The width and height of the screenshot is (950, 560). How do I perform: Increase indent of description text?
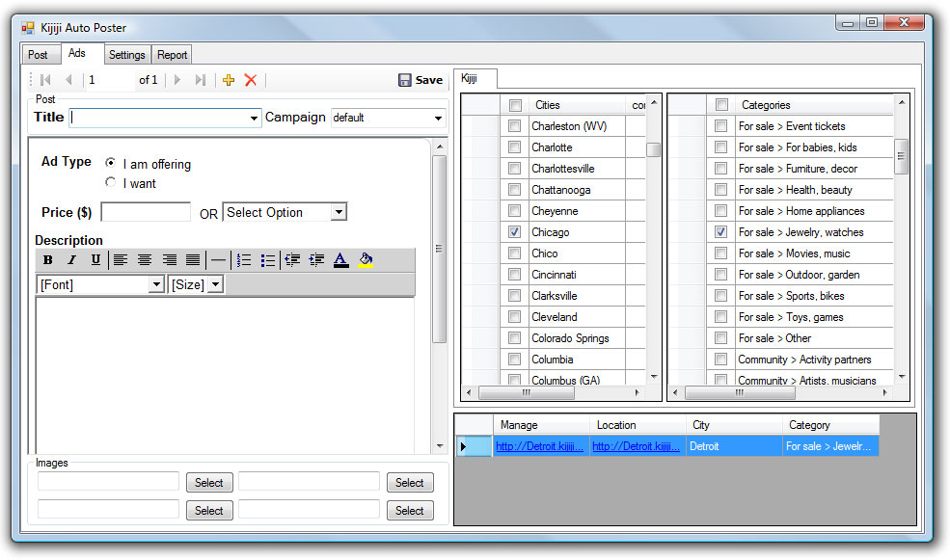click(316, 259)
